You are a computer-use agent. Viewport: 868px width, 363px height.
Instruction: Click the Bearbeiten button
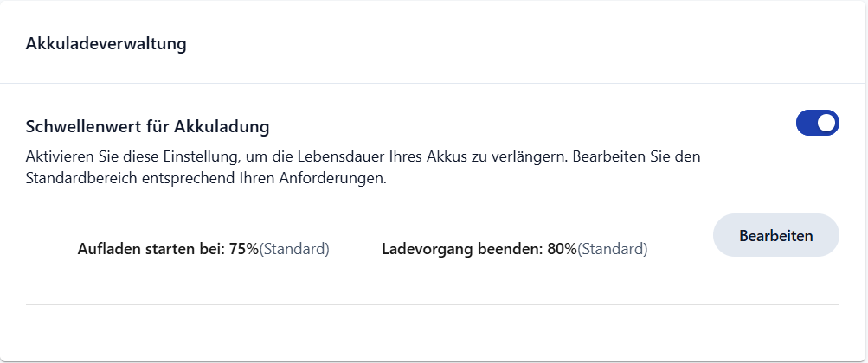775,235
